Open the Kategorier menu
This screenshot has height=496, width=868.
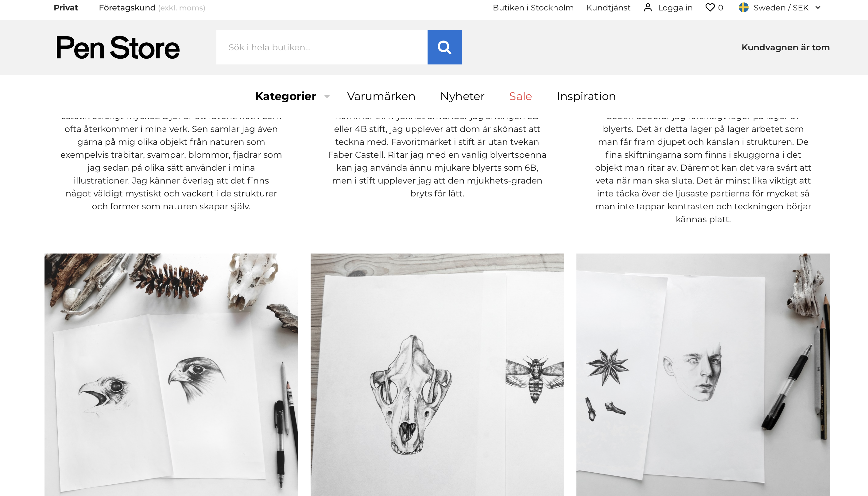point(285,96)
